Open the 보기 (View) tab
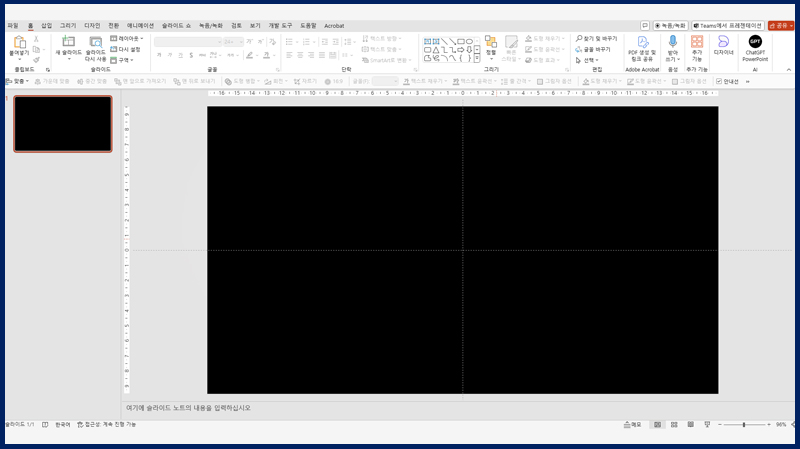The height and width of the screenshot is (449, 800). 255,26
